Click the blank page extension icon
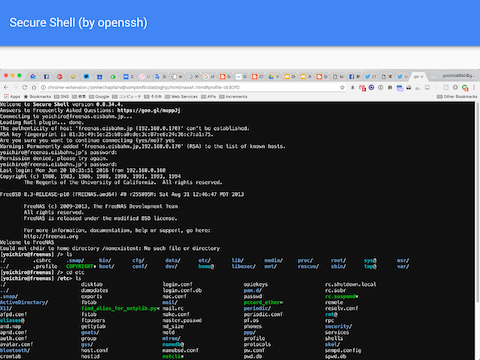480x360 pixels. pyautogui.click(x=446, y=87)
